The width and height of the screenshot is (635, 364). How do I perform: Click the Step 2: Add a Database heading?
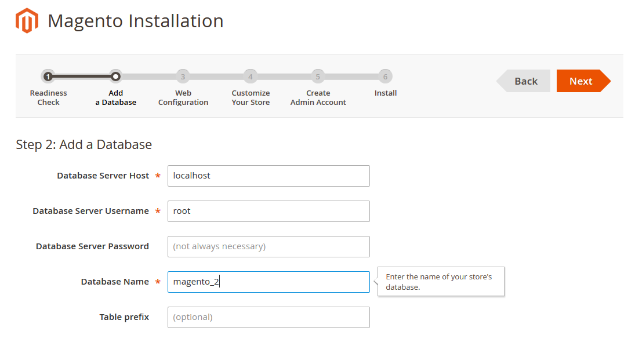coord(84,144)
